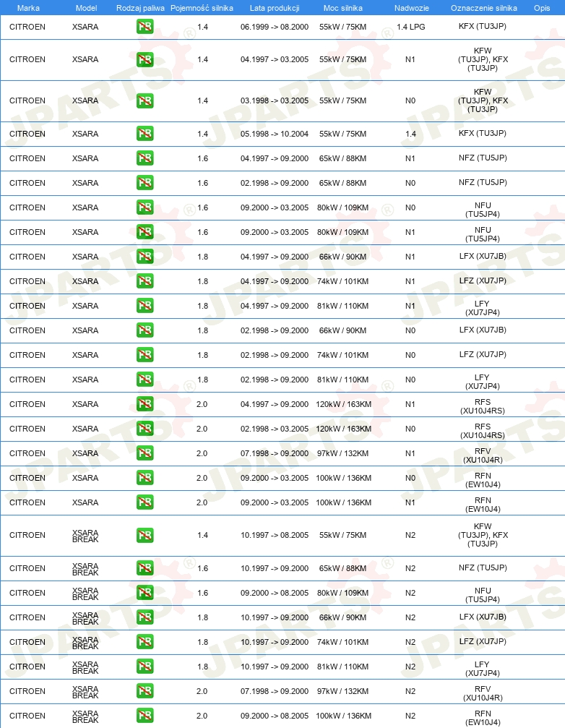Viewport: 565px width, 728px height.
Task: Click the date "02.1998 -> 03.2005"
Action: (x=275, y=429)
